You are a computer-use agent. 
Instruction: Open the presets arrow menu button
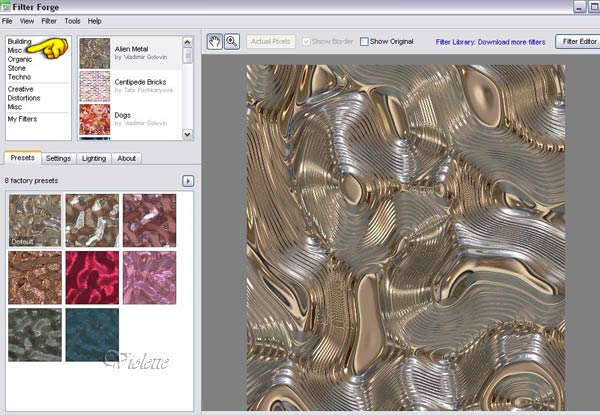[x=187, y=180]
